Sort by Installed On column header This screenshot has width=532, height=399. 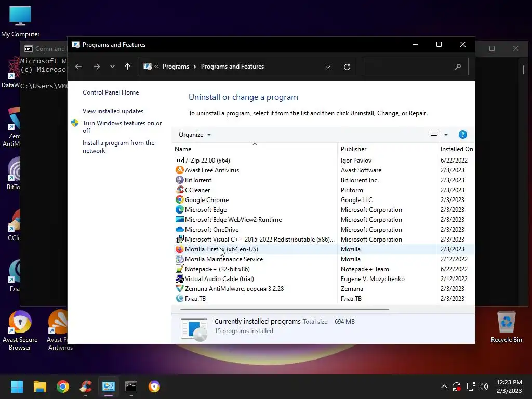pyautogui.click(x=456, y=149)
